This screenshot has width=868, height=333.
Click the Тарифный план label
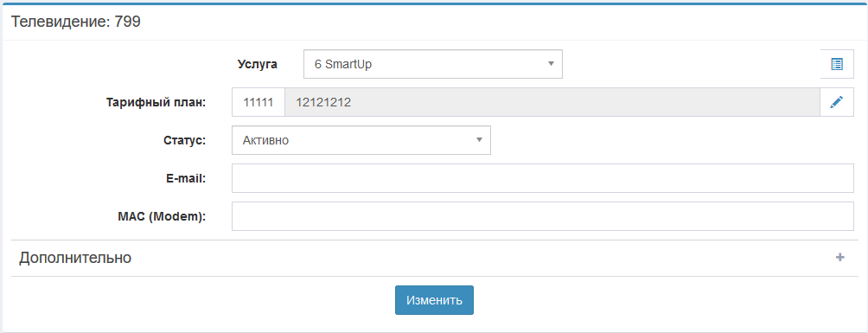pyautogui.click(x=156, y=103)
